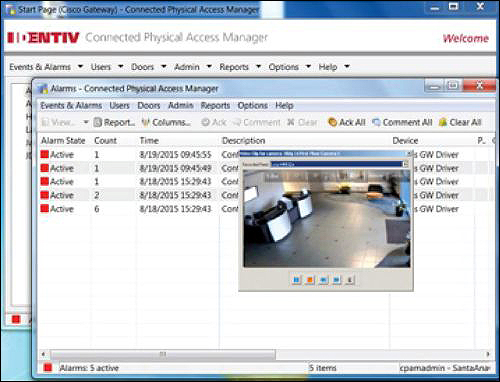Click the red Active icon in the count 6 row
Screen dimensions: 500x382
coord(45,209)
